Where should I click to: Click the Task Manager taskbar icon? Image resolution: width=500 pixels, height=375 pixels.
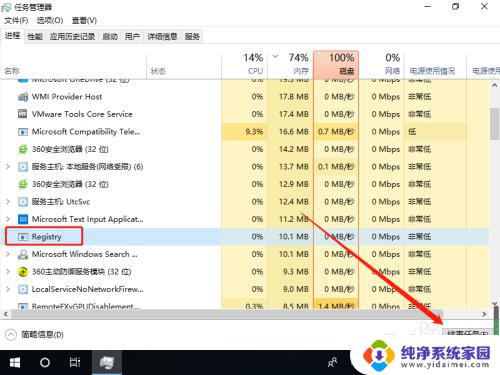pos(107,362)
